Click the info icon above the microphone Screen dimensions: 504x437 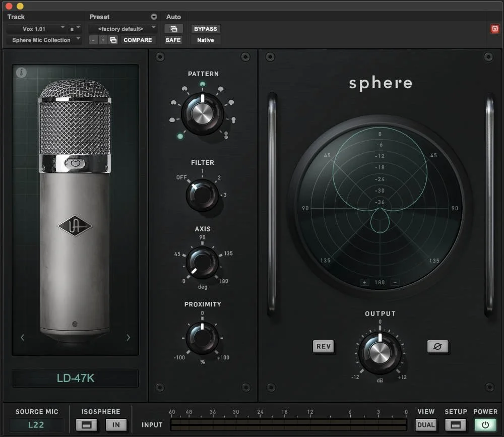[x=22, y=73]
